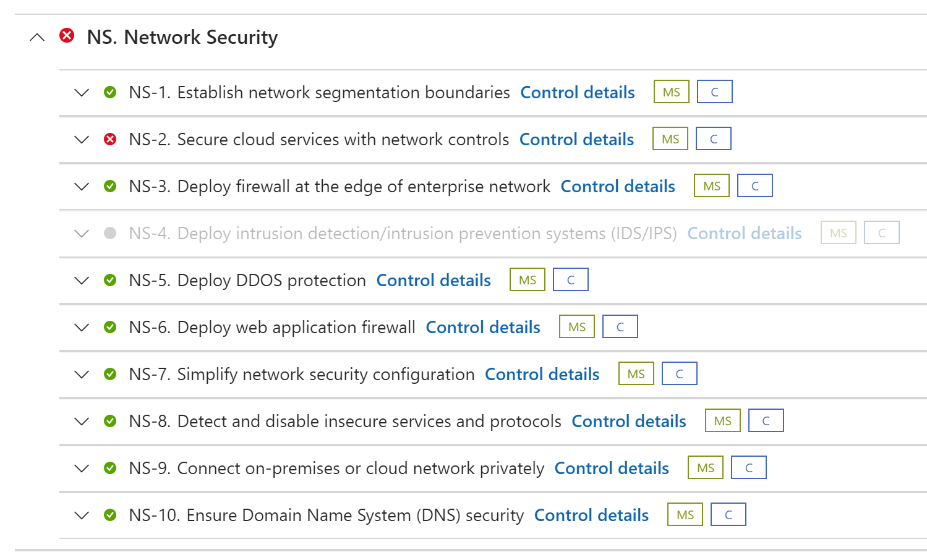
Task: Expand NS-7 Simplify network security configuration
Action: [82, 374]
